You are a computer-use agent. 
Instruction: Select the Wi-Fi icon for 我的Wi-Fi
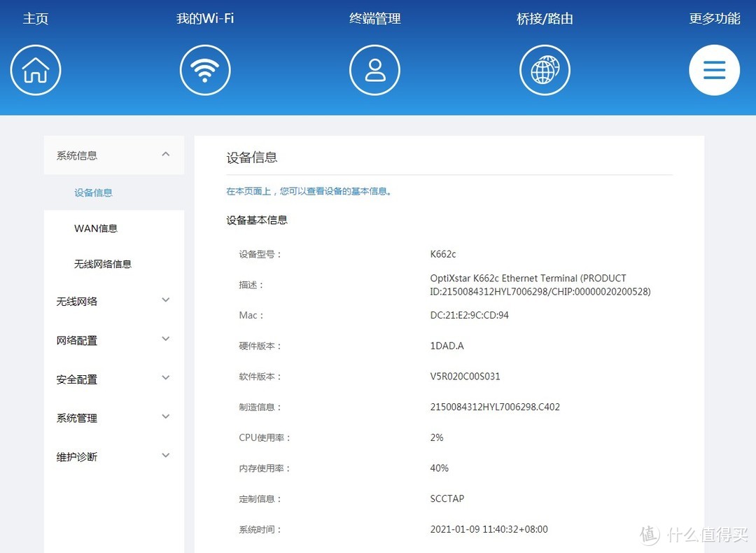(x=205, y=70)
